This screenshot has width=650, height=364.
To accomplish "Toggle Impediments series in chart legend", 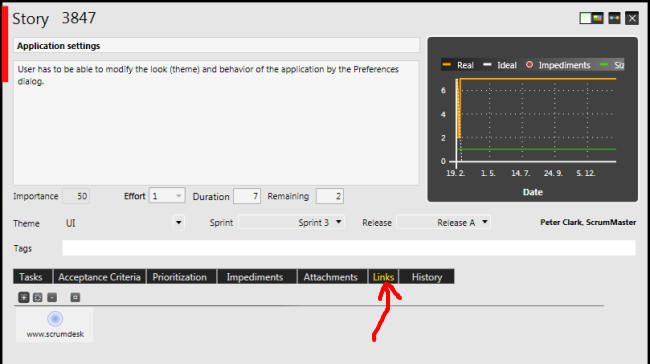I will 558,65.
